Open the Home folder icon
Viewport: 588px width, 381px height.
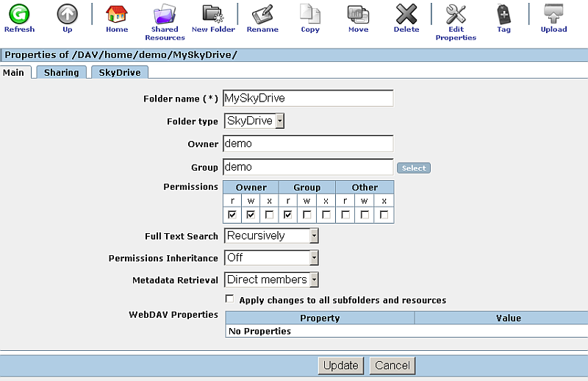click(x=116, y=15)
